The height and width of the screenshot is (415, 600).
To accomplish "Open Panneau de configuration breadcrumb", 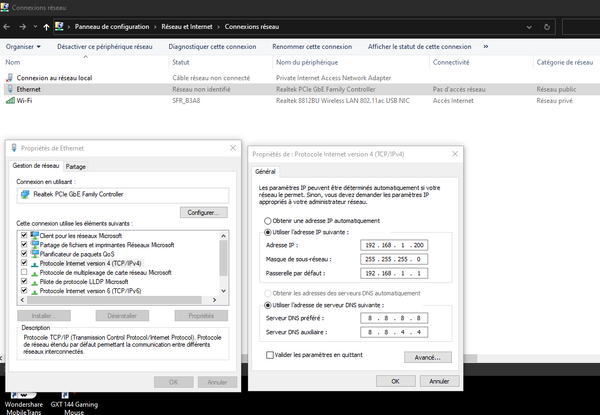I will pos(112,27).
